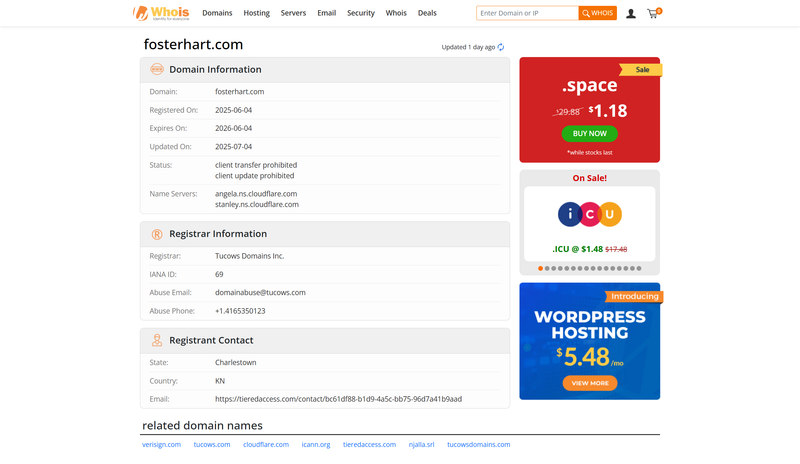Open the Hosting menu
800x464 pixels.
click(256, 13)
